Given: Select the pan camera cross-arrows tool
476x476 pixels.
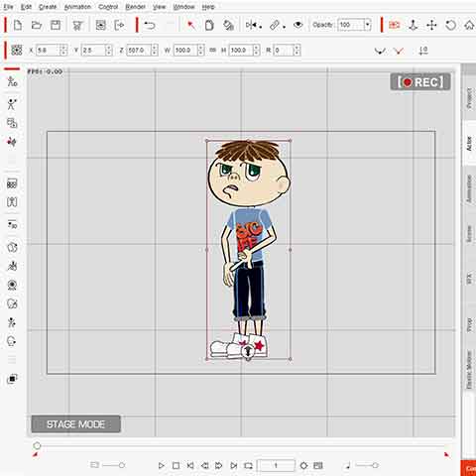Looking at the screenshot, I should 431,25.
